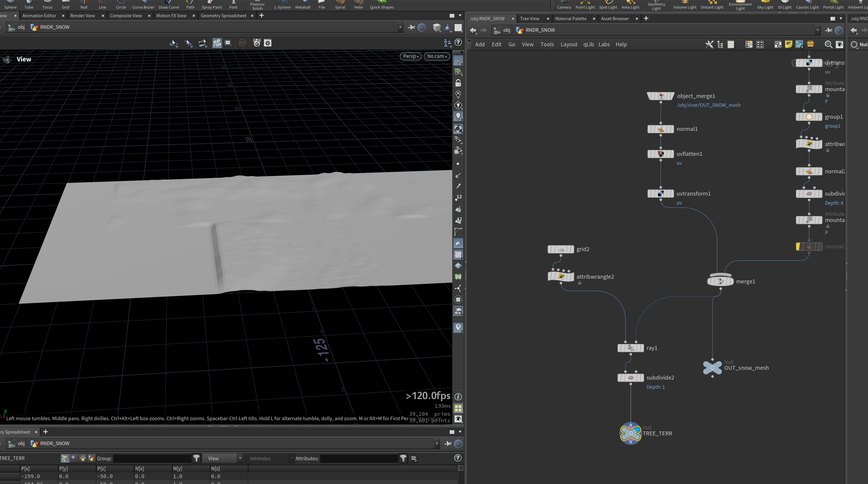Viewport: 868px width, 484px height.
Task: Click the /obj/river/OUT_SNOW_mesh path link
Action: 709,105
